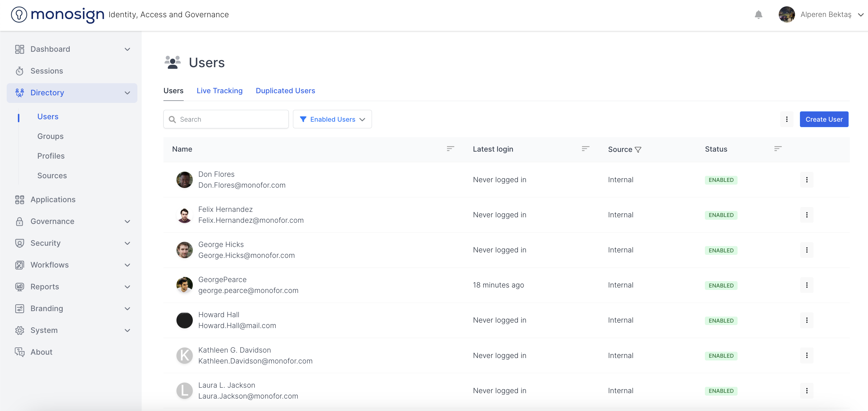Click the notifications bell icon
Screen dimensions: 868x411
click(x=758, y=15)
